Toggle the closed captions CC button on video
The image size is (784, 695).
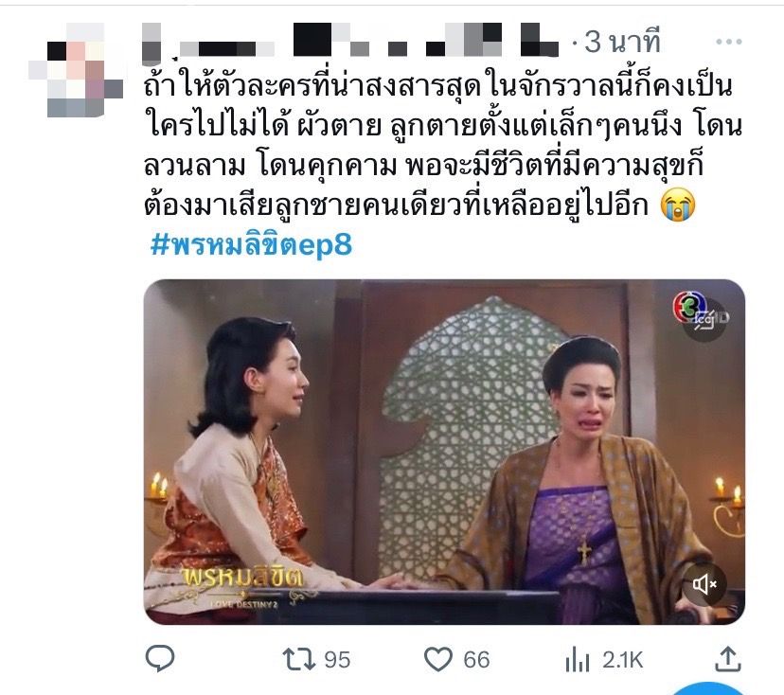tap(704, 320)
